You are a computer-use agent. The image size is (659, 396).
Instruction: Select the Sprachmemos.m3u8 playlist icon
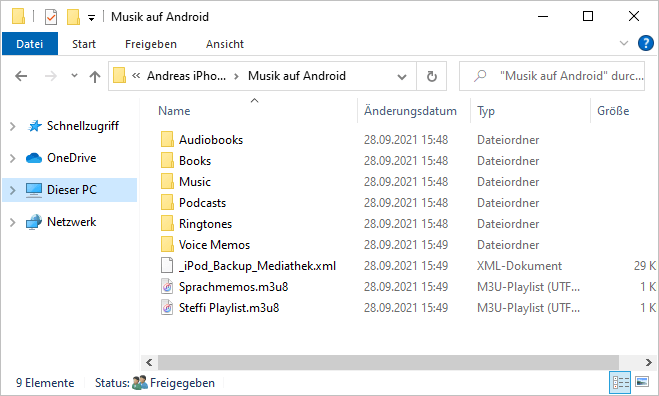click(167, 287)
